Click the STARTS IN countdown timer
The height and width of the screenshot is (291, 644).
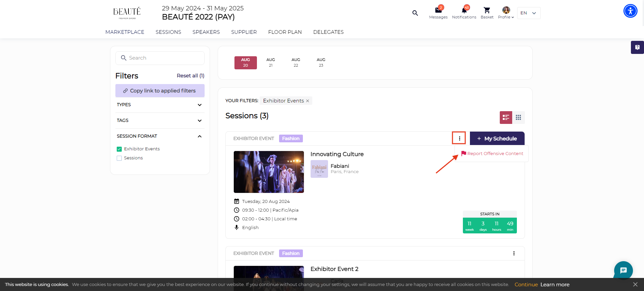[x=490, y=222]
